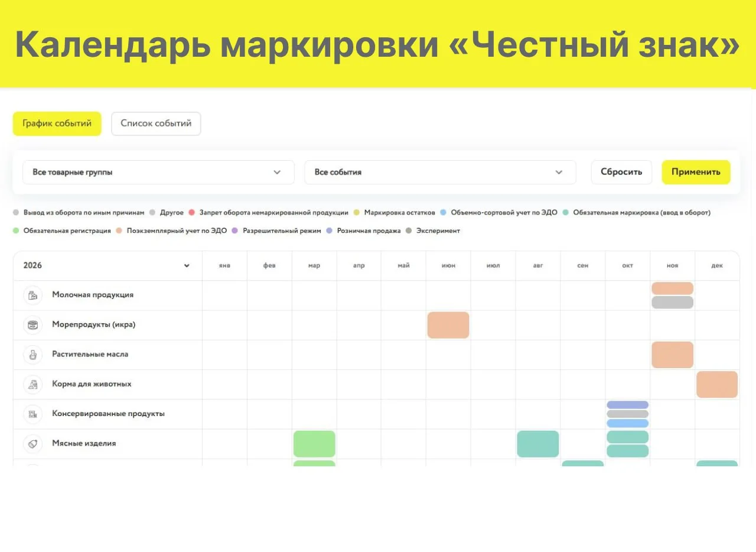Select the Маркировка остатков legend item

coord(394,212)
